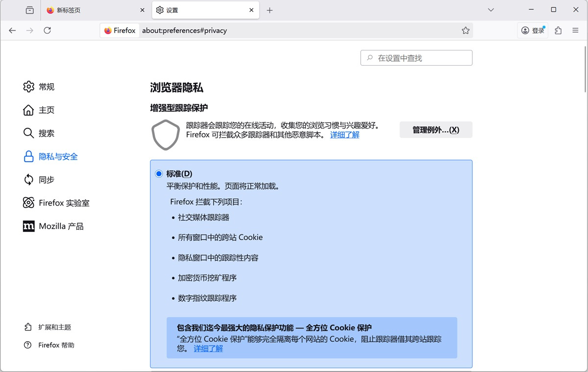
Task: Open the 常规 settings section
Action: (x=46, y=86)
